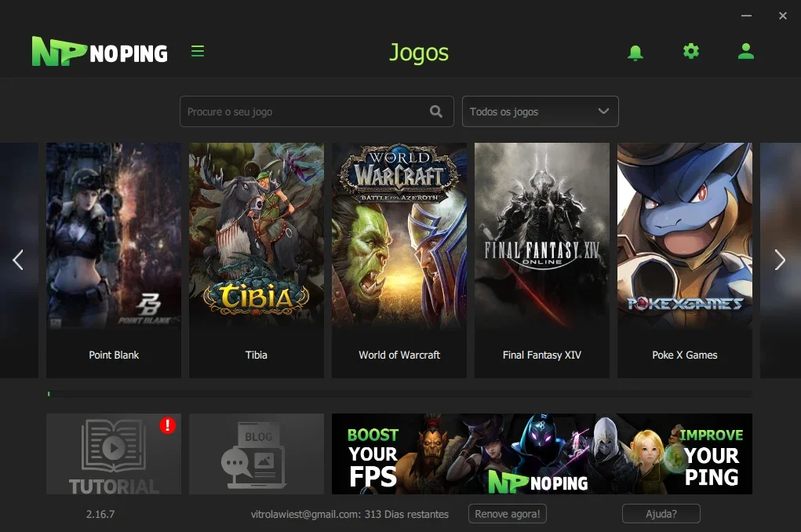Click the Boost Your FPS banner
The image size is (801, 532).
pos(542,454)
